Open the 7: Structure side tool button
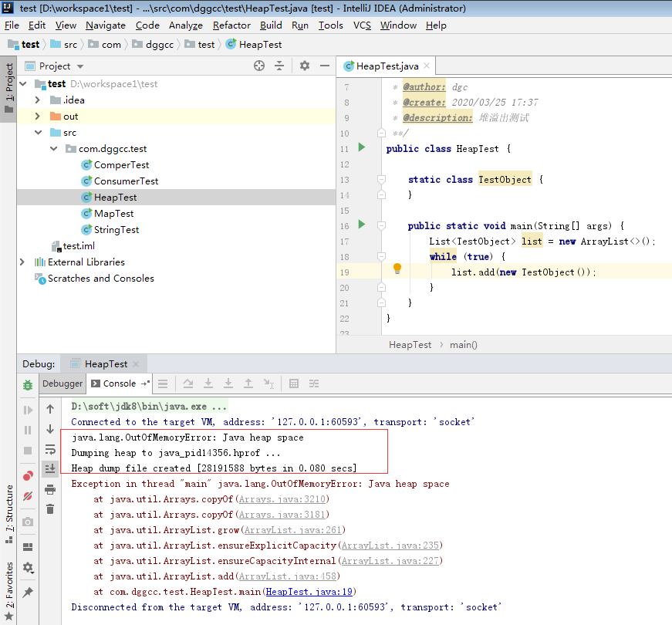The image size is (672, 625). pos(9,514)
